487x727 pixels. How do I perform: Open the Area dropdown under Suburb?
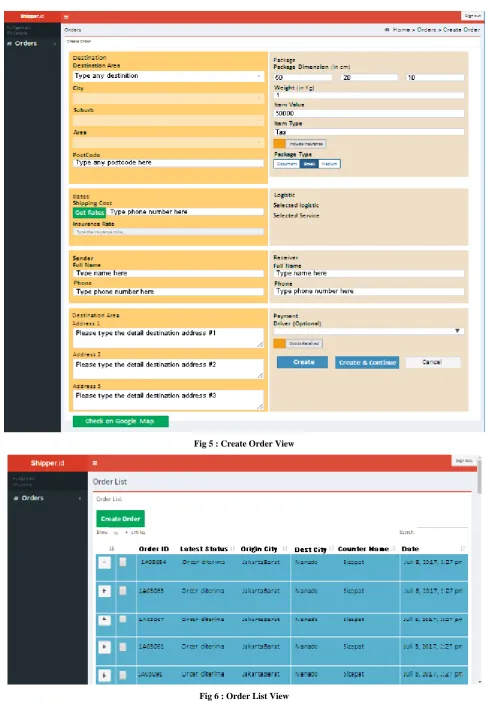pos(168,142)
